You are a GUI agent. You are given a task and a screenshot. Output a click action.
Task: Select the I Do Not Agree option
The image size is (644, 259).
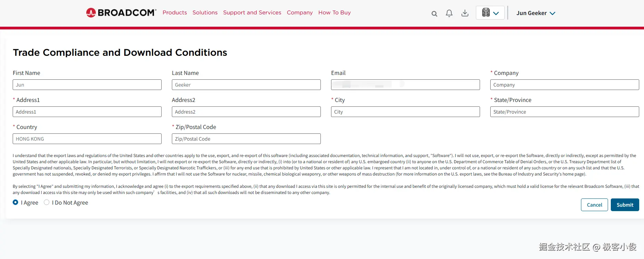pyautogui.click(x=47, y=203)
